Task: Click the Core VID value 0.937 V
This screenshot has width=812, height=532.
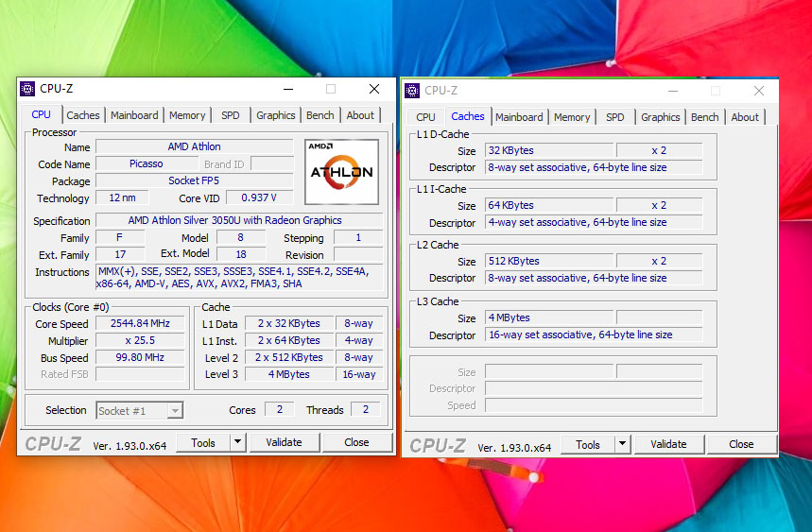Action: (259, 197)
